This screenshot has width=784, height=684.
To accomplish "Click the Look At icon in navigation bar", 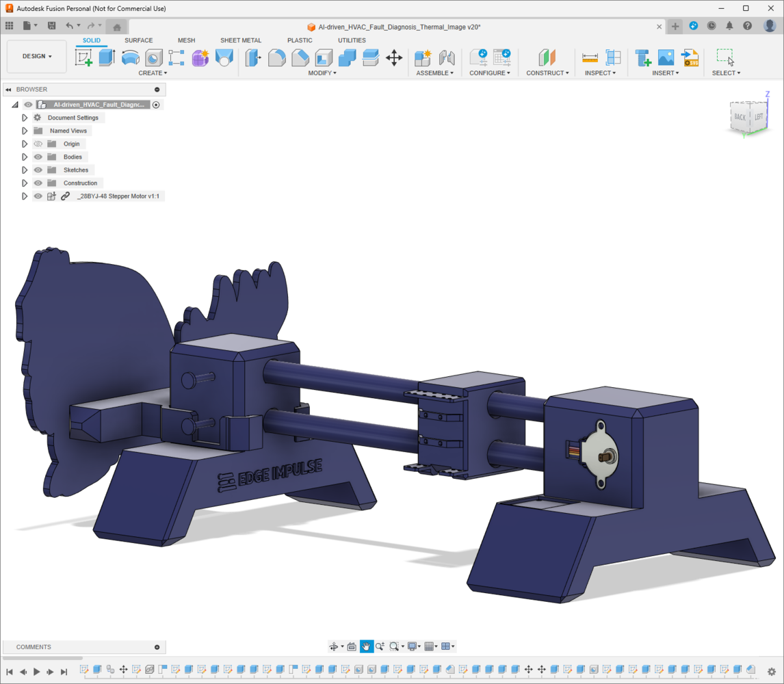I will (x=352, y=646).
